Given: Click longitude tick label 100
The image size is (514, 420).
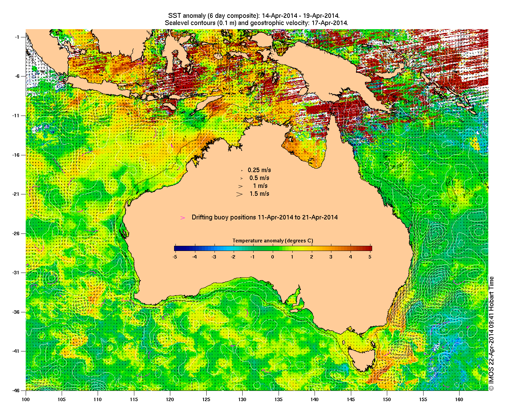Looking at the screenshot, I should point(26,399).
